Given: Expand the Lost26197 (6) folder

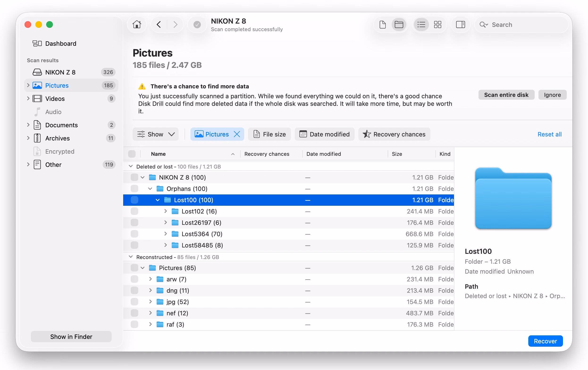Looking at the screenshot, I should [x=166, y=222].
